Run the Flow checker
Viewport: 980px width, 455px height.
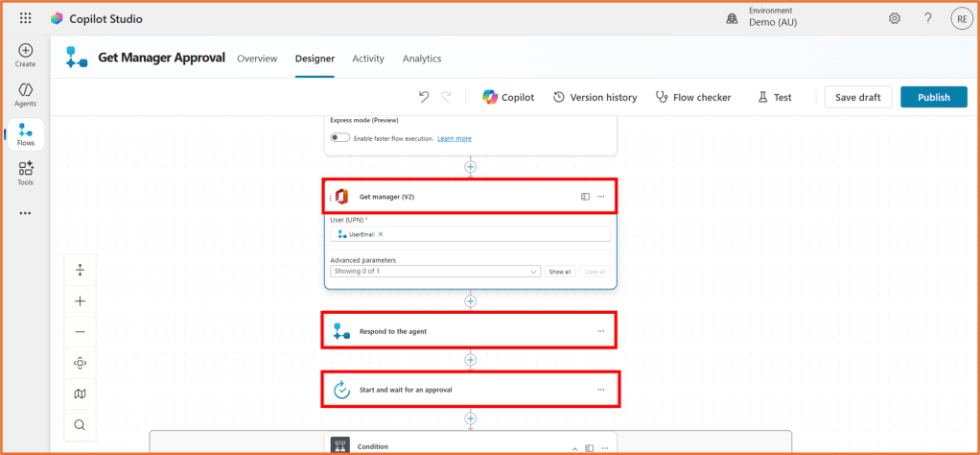[692, 97]
